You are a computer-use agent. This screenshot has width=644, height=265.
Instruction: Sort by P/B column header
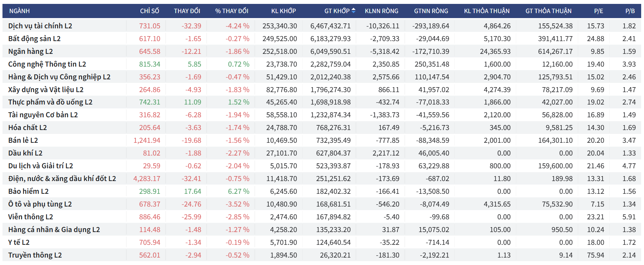click(630, 11)
